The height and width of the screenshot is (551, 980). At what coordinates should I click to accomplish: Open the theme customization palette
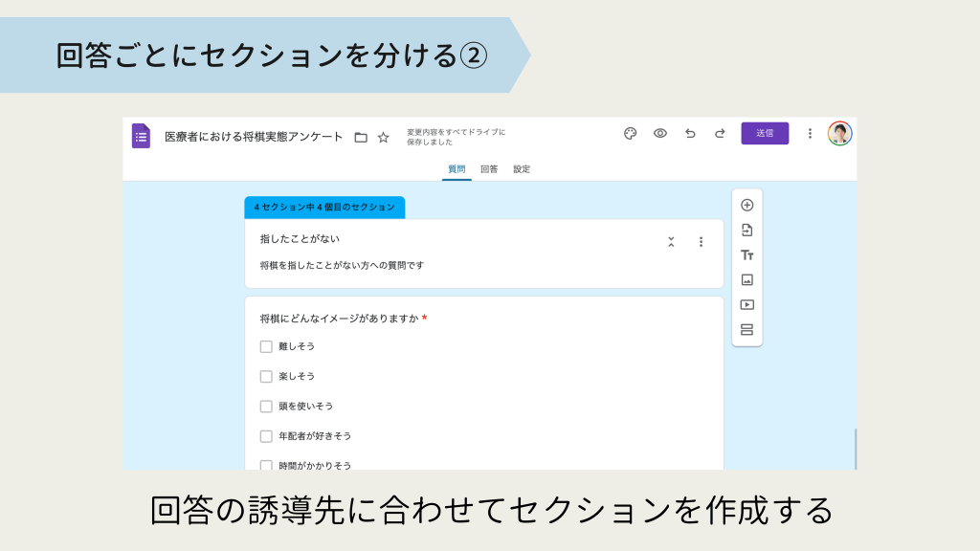[630, 133]
